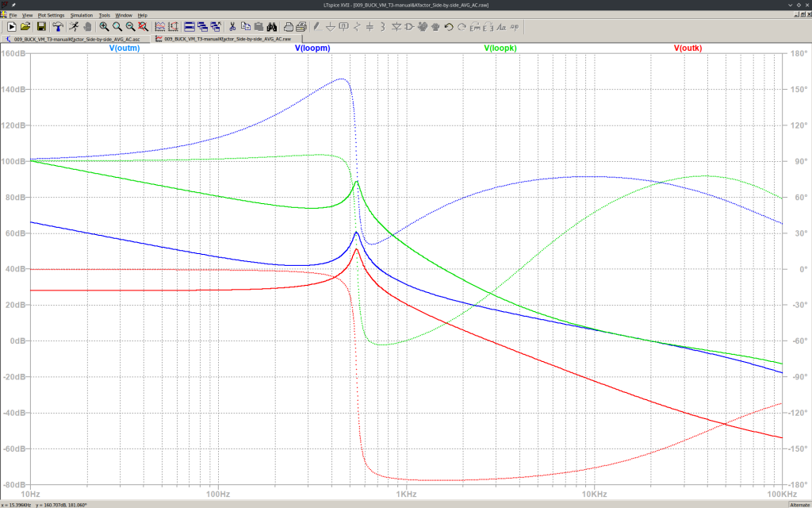This screenshot has width=812, height=508.
Task: Click the Print printer icon
Action: (x=301, y=27)
